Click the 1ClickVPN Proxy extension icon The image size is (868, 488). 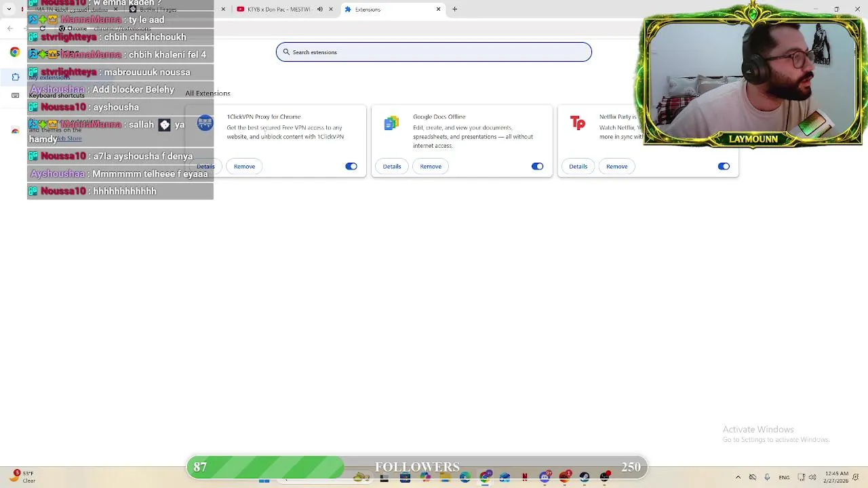point(205,123)
